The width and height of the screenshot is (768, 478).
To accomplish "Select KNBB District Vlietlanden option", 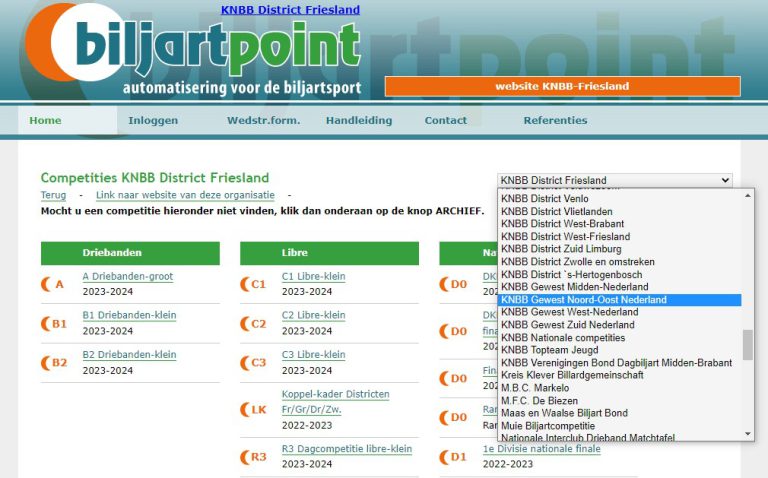I will click(619, 212).
